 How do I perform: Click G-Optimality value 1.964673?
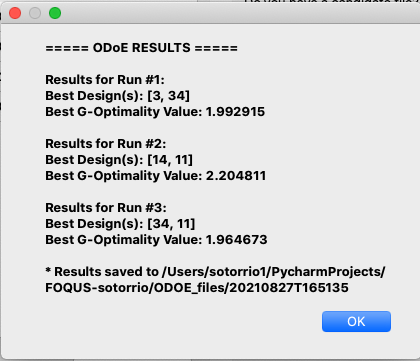click(237, 240)
